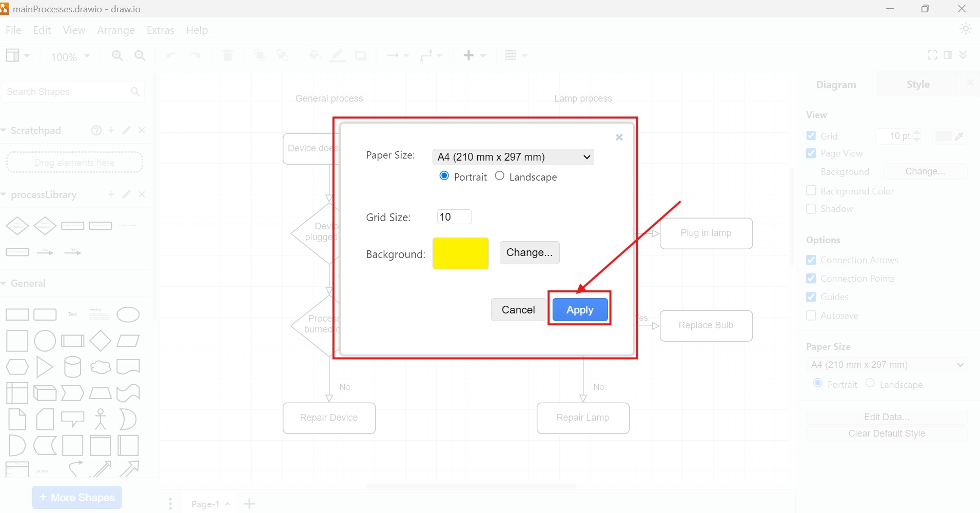980x513 pixels.
Task: Click the Zoom In magnifier icon
Action: (117, 55)
